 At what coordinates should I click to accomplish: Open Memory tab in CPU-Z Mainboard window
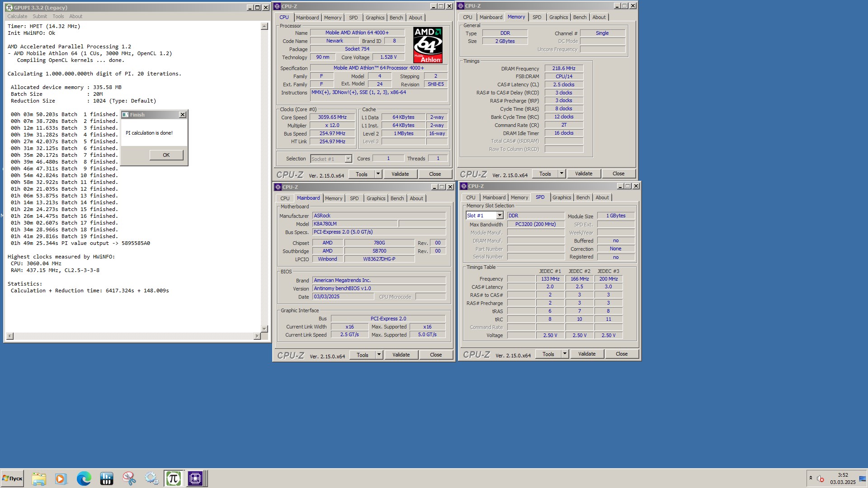[334, 198]
